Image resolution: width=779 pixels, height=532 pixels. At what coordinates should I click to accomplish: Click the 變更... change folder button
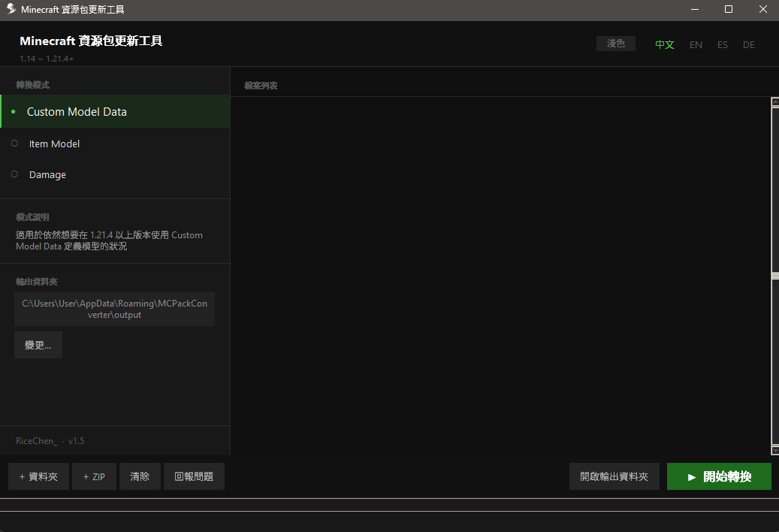coord(38,345)
